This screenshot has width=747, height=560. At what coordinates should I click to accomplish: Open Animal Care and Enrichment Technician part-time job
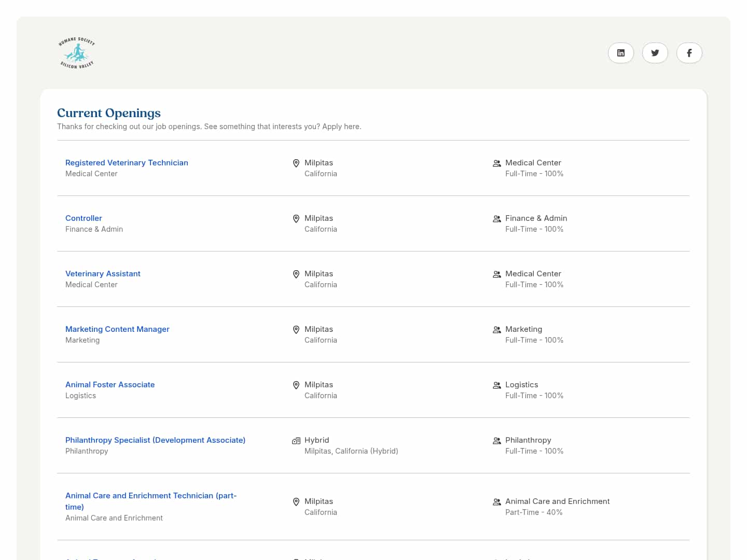[150, 496]
